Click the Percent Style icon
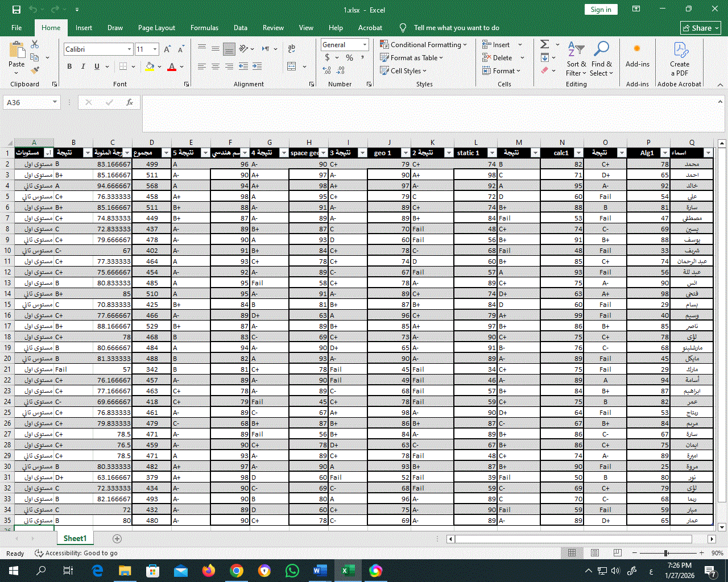 point(349,57)
